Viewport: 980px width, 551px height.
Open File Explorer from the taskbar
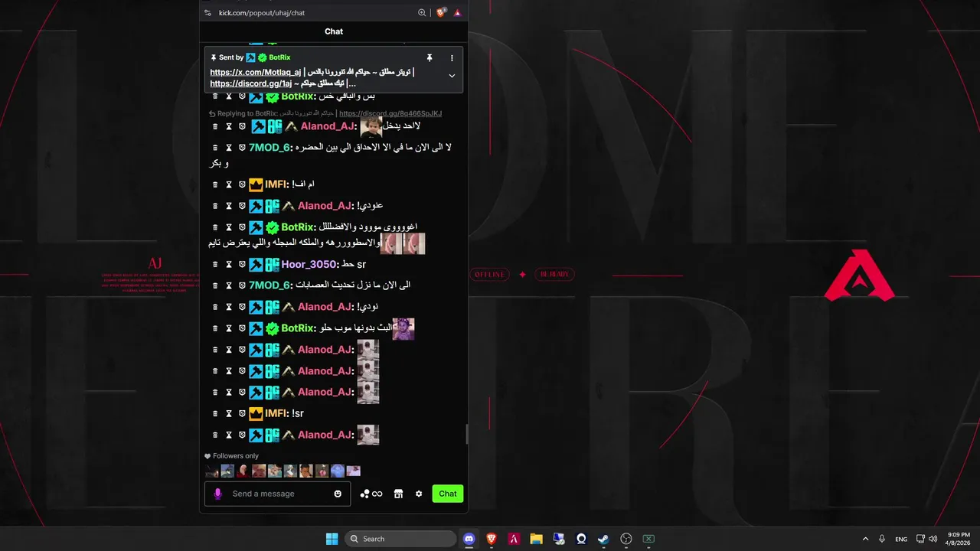tap(536, 539)
